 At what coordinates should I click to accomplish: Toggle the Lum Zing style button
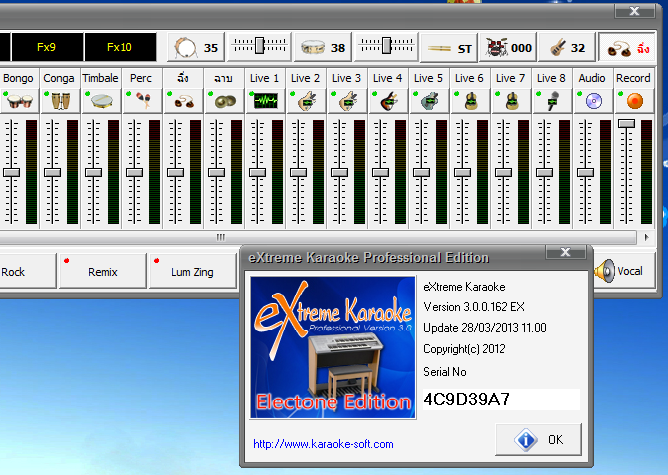[192, 271]
